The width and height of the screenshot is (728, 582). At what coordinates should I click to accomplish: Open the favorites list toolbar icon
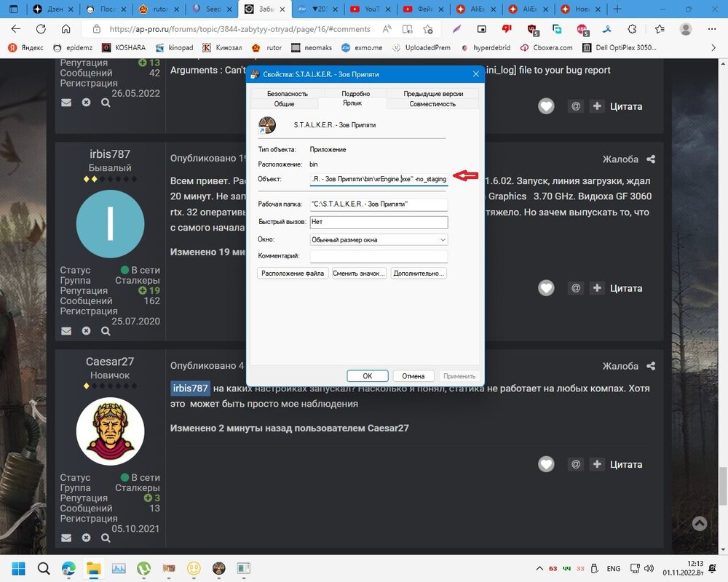click(x=660, y=29)
